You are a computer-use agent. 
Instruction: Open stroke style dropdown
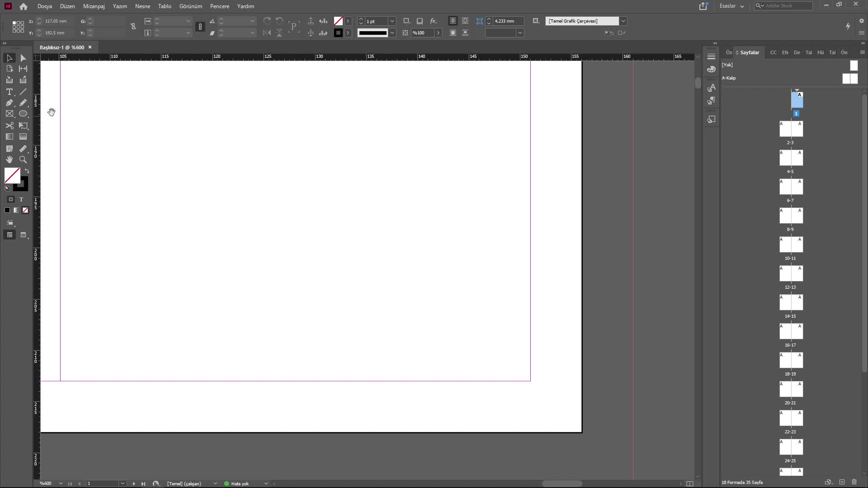click(x=392, y=33)
